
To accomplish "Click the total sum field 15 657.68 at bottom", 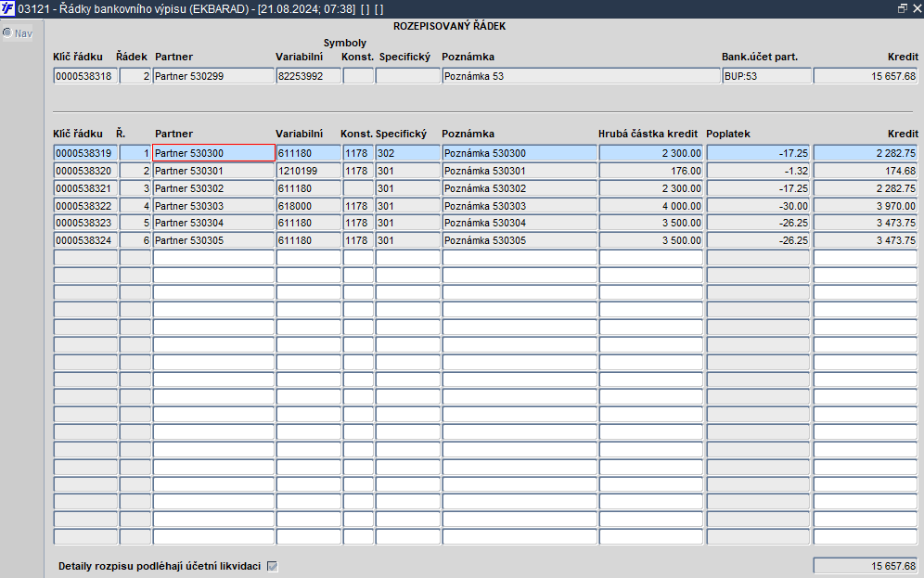I will 866,566.
